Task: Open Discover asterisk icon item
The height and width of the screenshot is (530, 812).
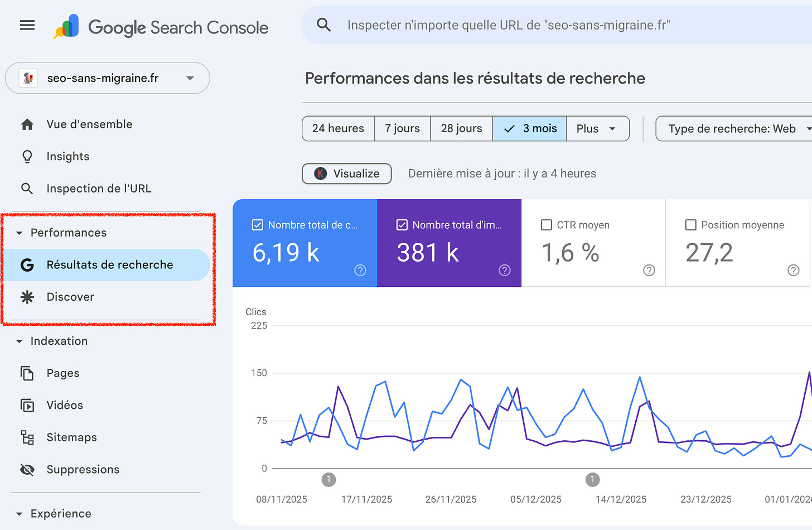Action: (x=27, y=297)
